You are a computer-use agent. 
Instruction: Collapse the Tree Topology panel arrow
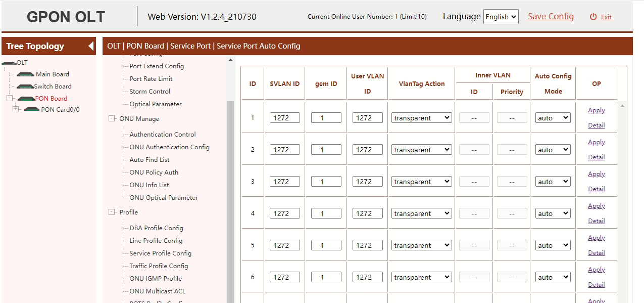(91, 46)
